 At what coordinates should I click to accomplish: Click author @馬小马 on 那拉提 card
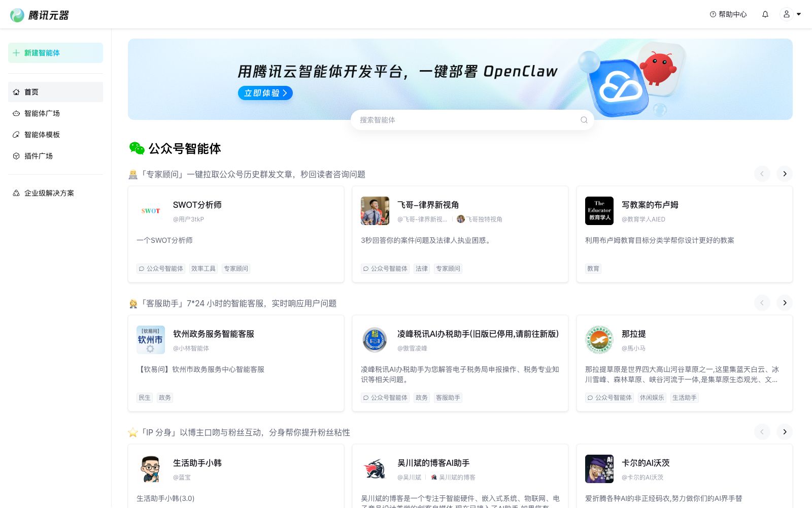point(633,348)
